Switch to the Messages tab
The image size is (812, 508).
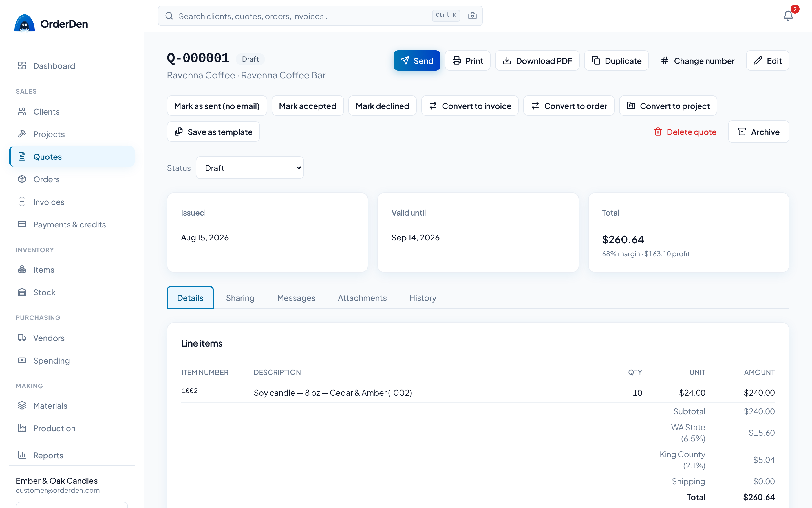point(296,298)
